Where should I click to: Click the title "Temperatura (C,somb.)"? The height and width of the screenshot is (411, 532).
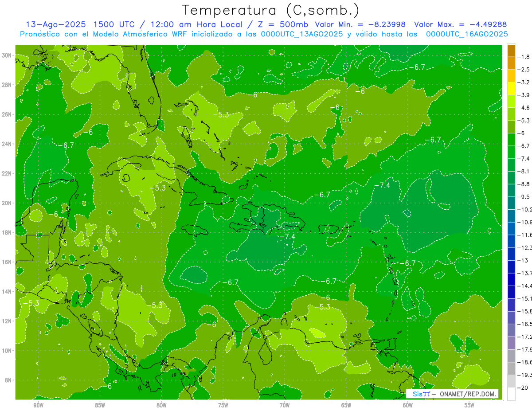(x=271, y=10)
